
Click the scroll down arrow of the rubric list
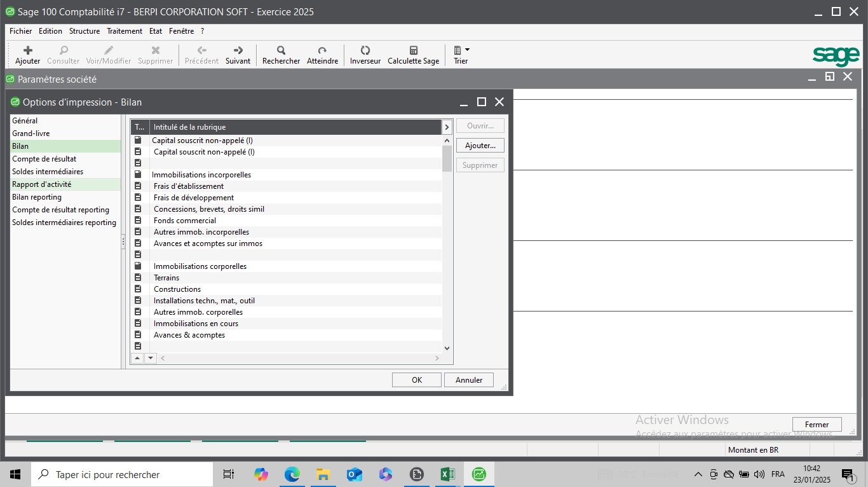447,348
